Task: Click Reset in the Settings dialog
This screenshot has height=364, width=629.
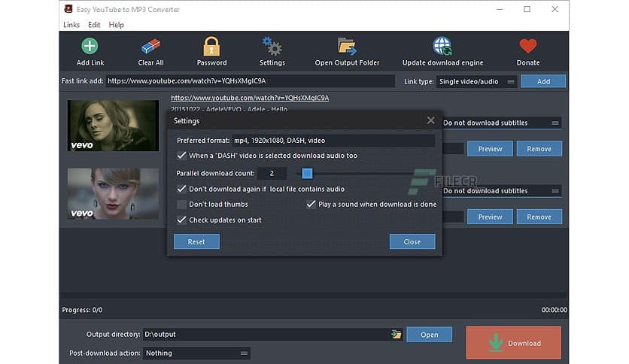Action: (196, 241)
